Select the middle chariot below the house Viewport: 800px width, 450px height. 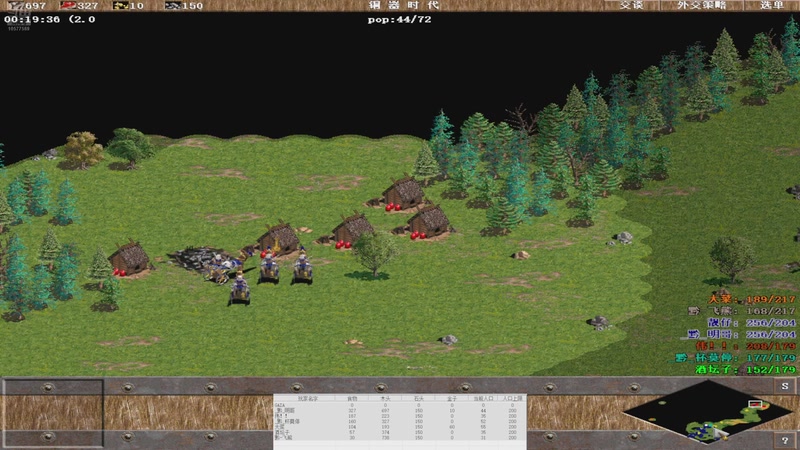[269, 265]
